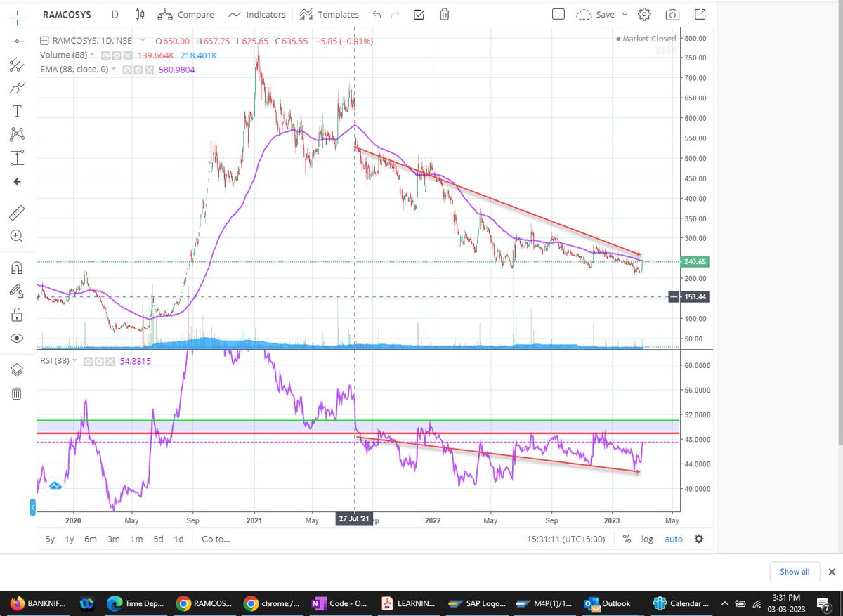Screen dimensions: 843x616
Task: Switch to the 6m date range
Action: tap(91, 539)
